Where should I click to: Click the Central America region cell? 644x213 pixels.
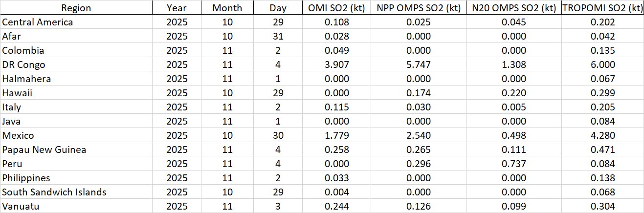tap(38, 22)
